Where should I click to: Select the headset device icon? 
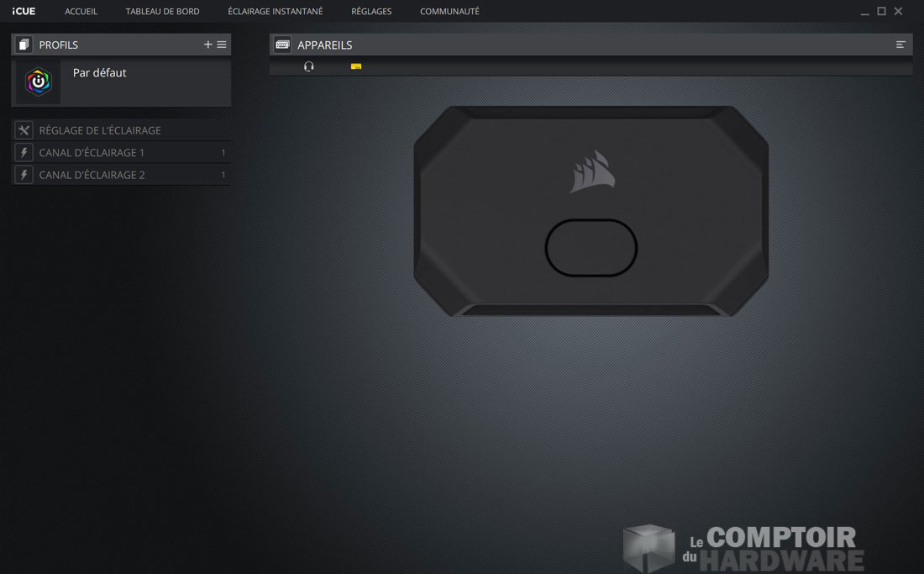pyautogui.click(x=309, y=66)
